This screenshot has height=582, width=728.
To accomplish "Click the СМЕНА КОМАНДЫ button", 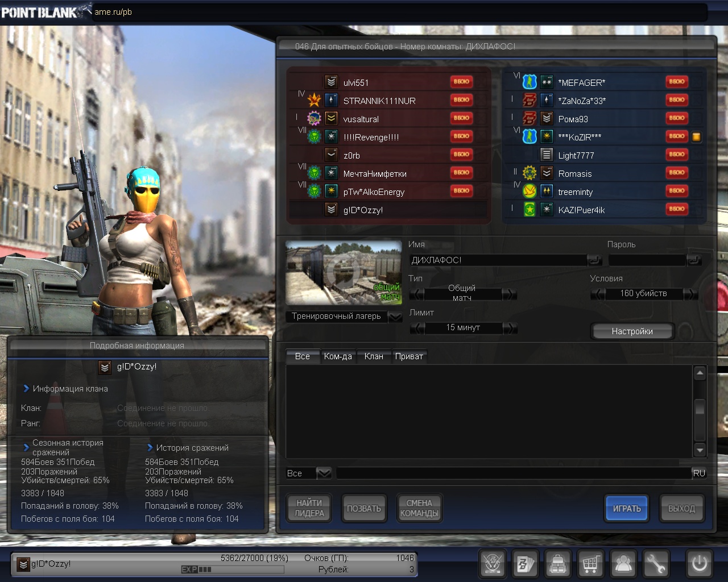I will click(x=419, y=508).
